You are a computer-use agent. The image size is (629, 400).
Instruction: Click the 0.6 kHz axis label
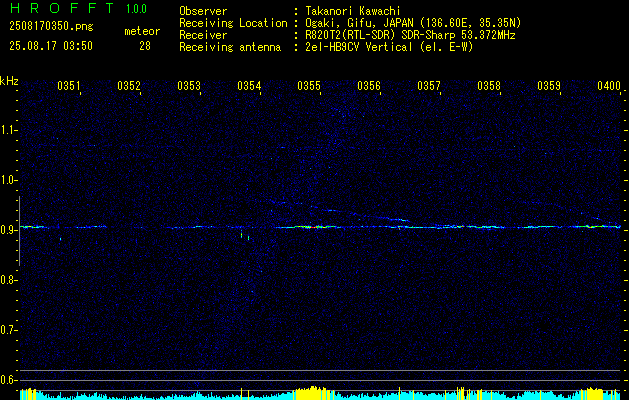(9, 380)
